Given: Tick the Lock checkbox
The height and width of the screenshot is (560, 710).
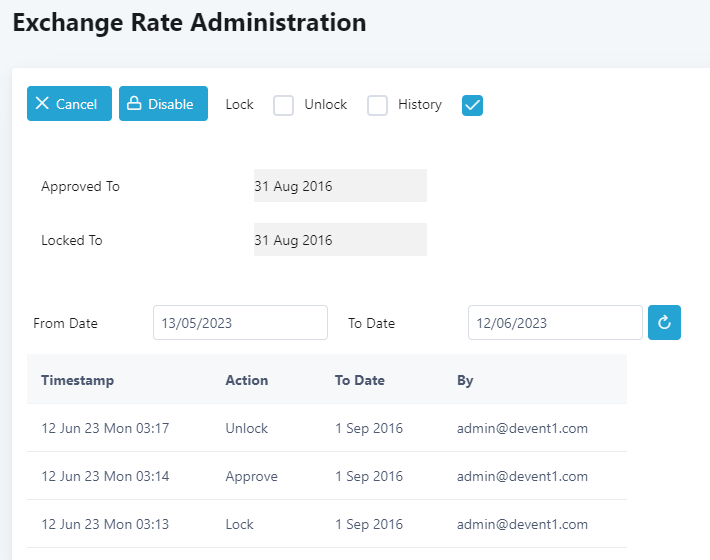Looking at the screenshot, I should coord(283,105).
